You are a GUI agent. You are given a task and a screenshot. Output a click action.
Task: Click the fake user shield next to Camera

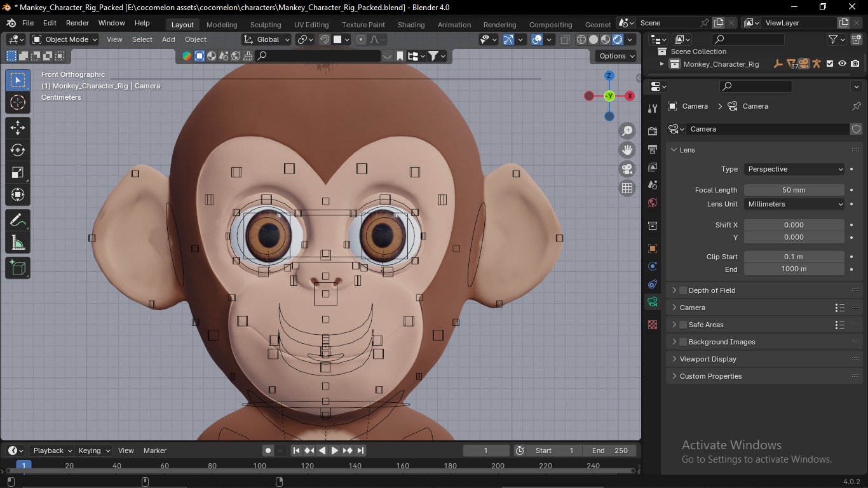[856, 129]
